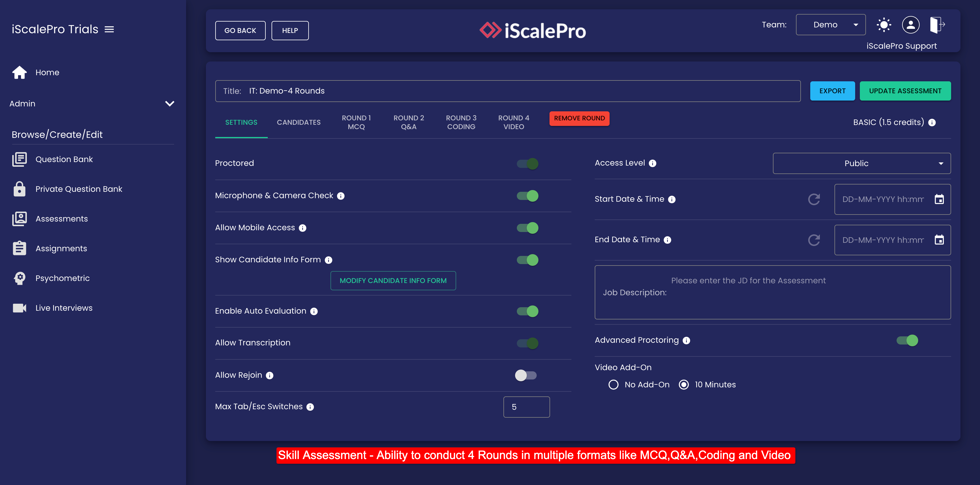
Task: Disable the Allow Mobile Access toggle
Action: coord(527,228)
